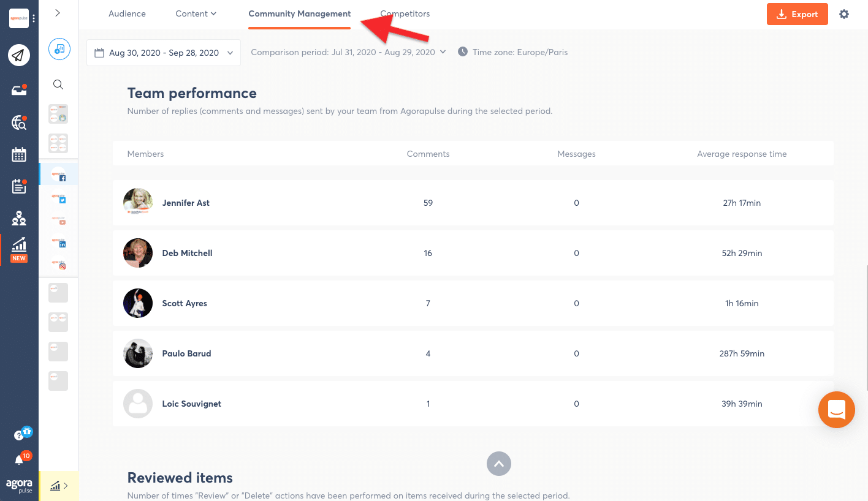The image size is (868, 501).
Task: Open the Content tab menu
Action: click(196, 13)
